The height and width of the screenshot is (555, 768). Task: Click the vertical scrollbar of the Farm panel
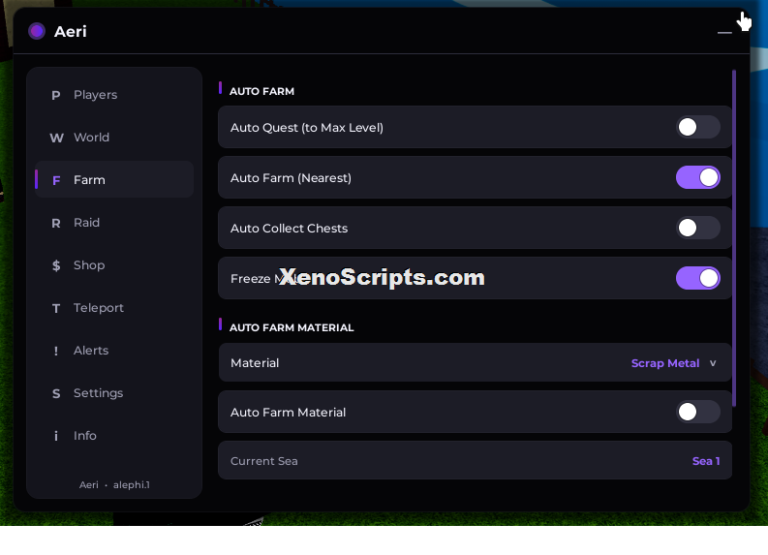(734, 238)
